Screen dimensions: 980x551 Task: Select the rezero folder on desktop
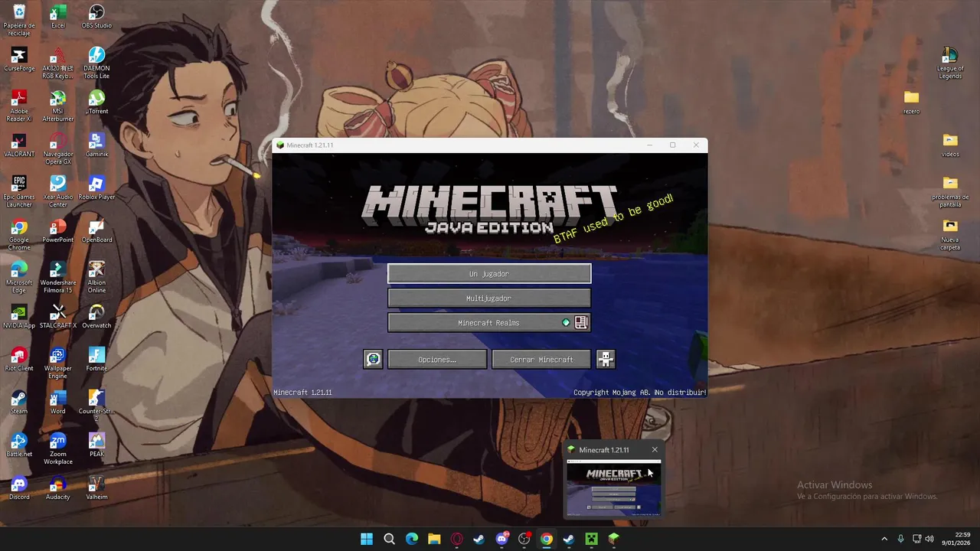[911, 103]
